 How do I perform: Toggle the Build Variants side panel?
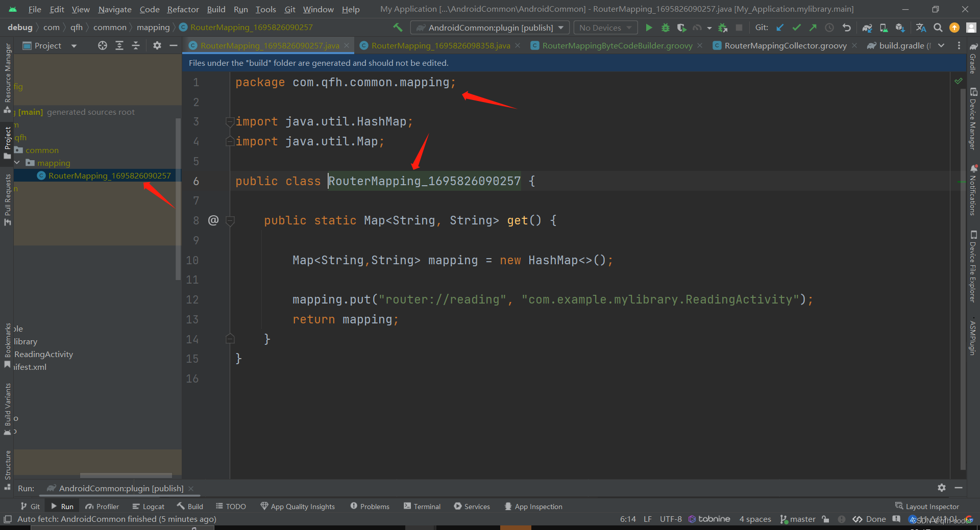tap(7, 409)
